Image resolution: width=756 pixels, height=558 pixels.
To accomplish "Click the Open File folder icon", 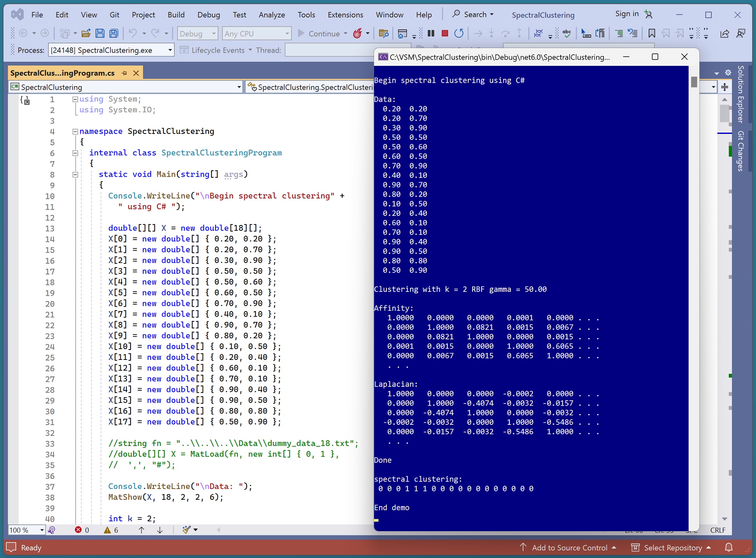I will coord(86,33).
